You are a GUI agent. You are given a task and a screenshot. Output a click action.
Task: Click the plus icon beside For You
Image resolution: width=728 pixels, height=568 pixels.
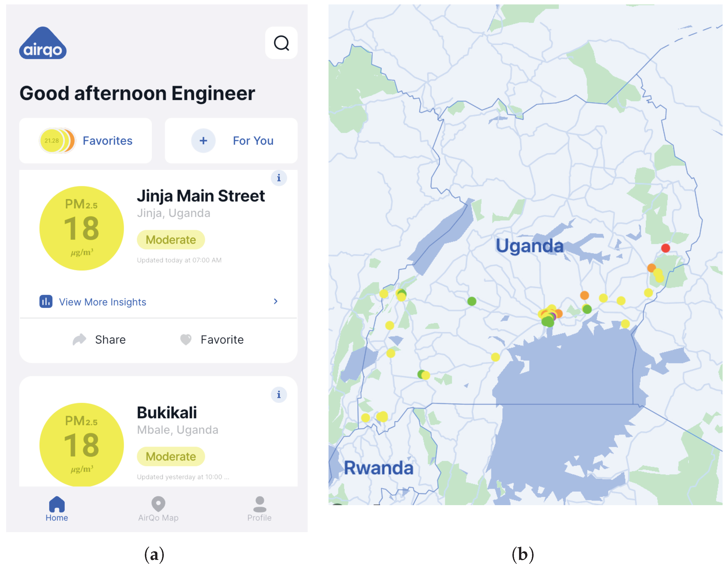tap(203, 141)
